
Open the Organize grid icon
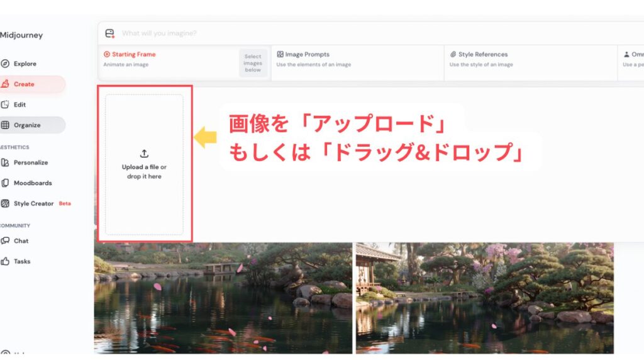5,125
